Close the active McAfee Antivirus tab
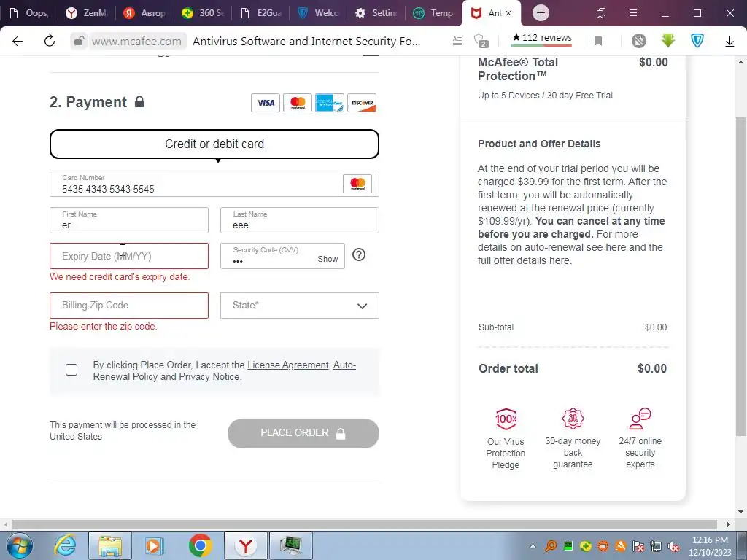The image size is (747, 560). [x=508, y=13]
